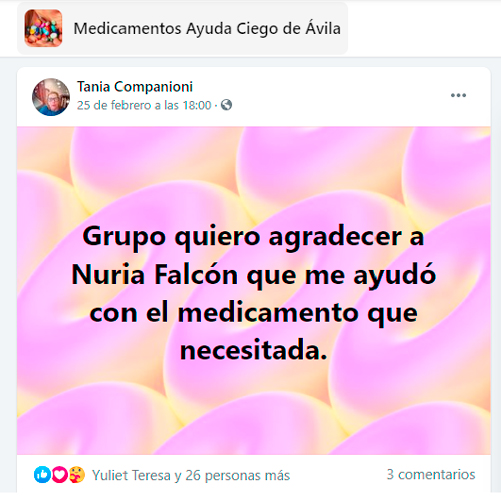Open the group's pills thumbnail image
The width and height of the screenshot is (501, 501).
(x=43, y=28)
